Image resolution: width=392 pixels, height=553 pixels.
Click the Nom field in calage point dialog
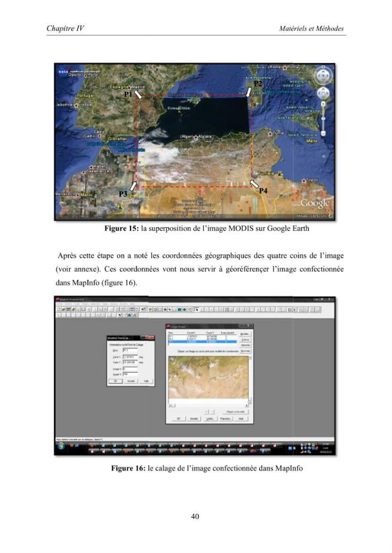[130, 350]
